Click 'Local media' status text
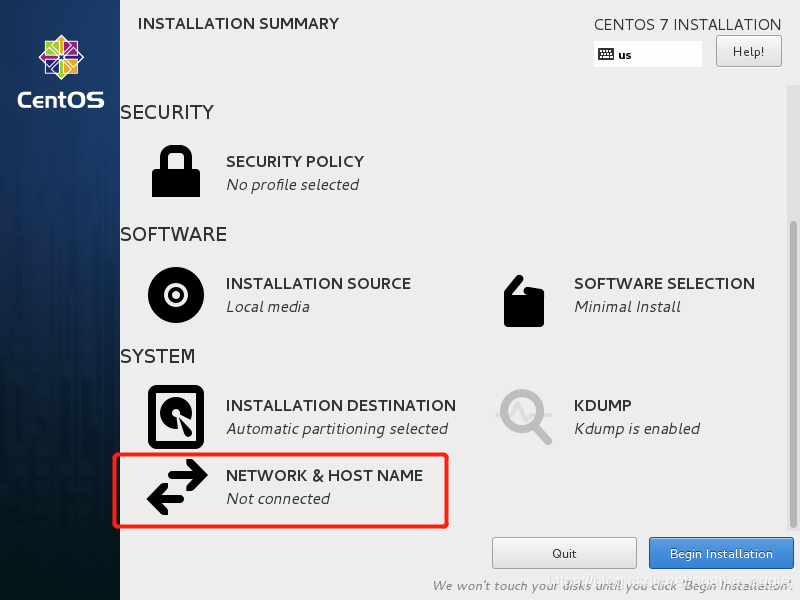The image size is (800, 600). [268, 307]
